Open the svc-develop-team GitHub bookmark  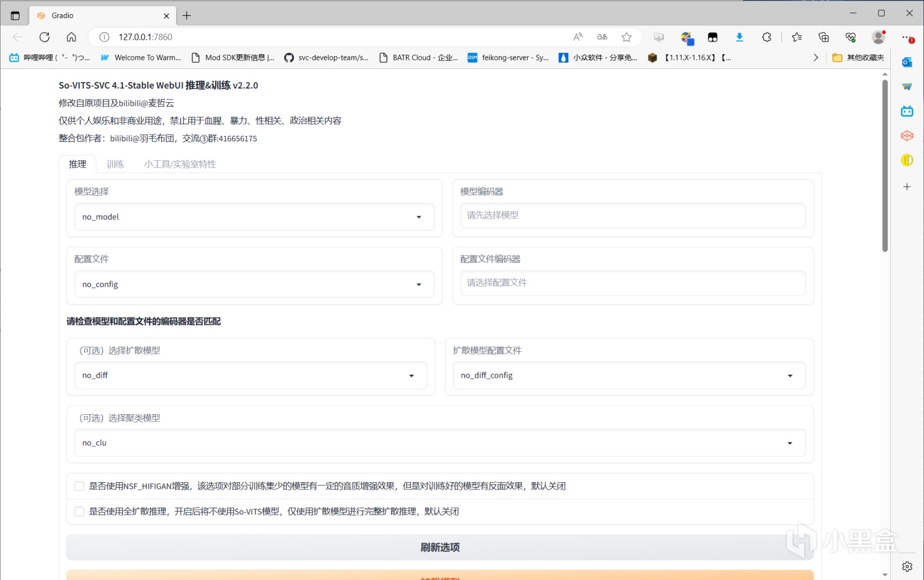[326, 58]
